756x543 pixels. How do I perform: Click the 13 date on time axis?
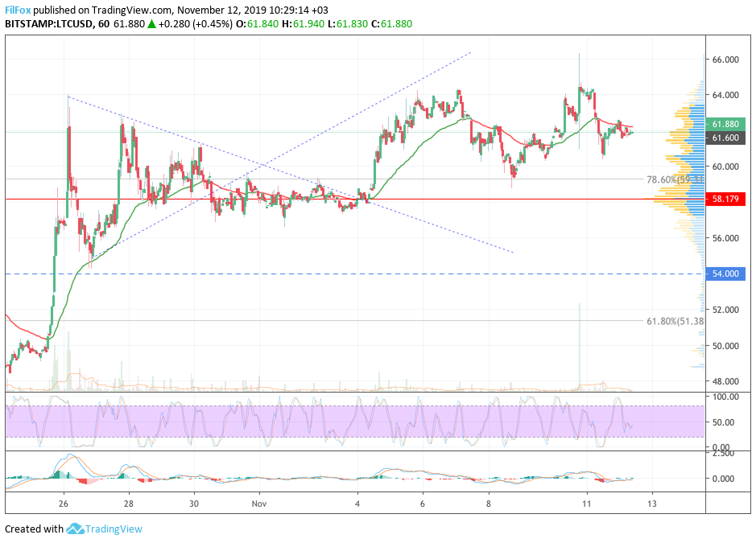[x=652, y=504]
